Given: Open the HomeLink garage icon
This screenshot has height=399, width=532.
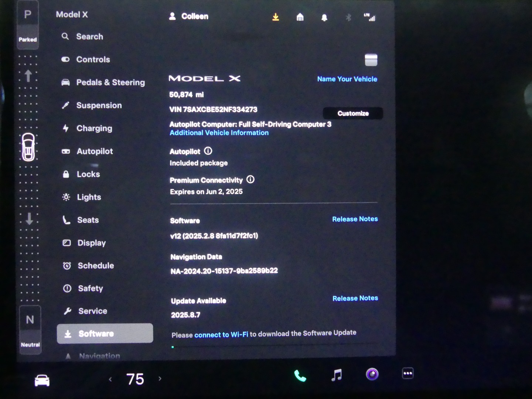Looking at the screenshot, I should (300, 17).
